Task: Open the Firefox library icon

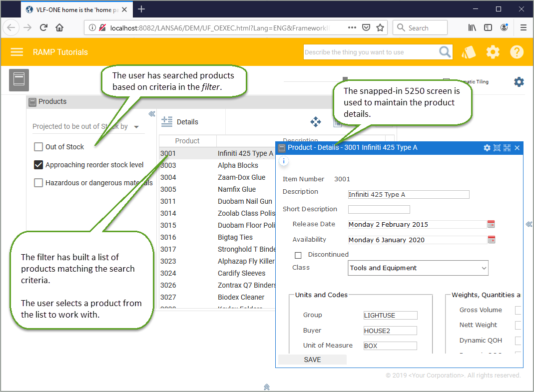Action: click(x=472, y=27)
